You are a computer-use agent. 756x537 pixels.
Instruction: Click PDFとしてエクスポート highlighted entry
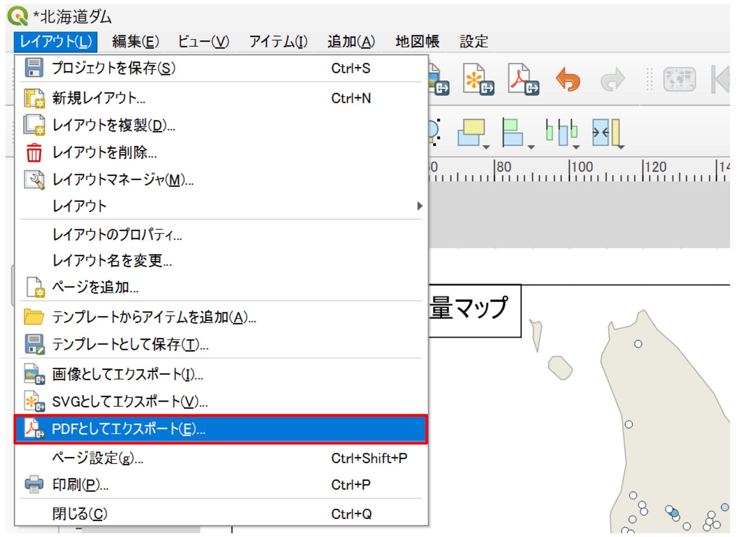[221, 429]
